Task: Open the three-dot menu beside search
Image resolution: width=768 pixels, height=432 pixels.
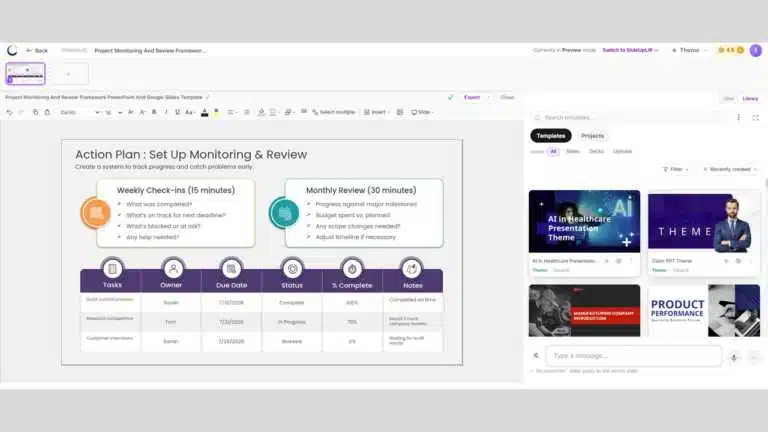Action: point(739,118)
